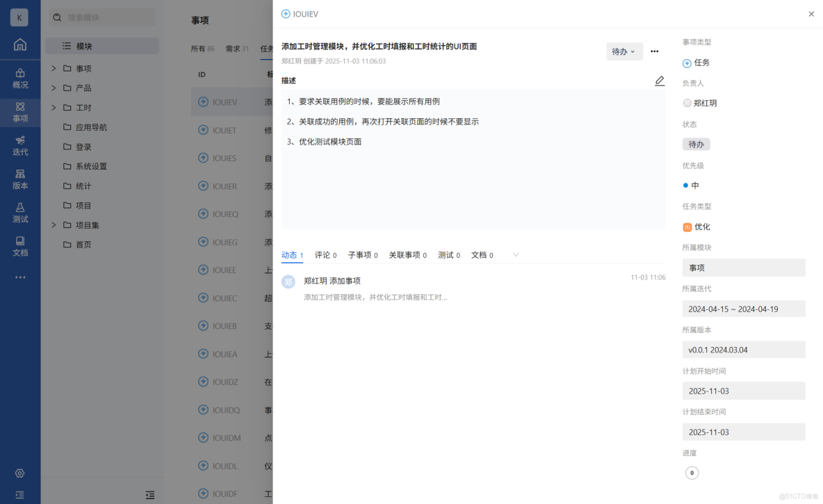Screen dimensions: 823x504
Task: Open the 待办 status dropdown
Action: (624, 51)
